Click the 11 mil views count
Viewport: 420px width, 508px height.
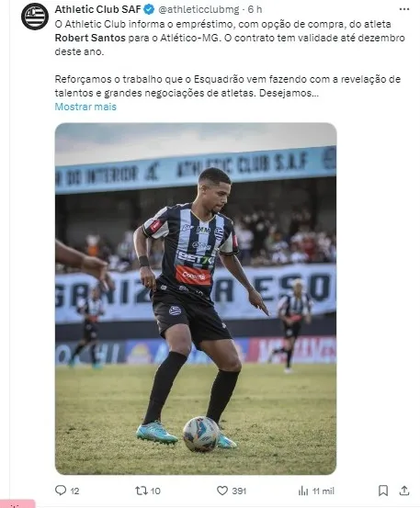(324, 491)
